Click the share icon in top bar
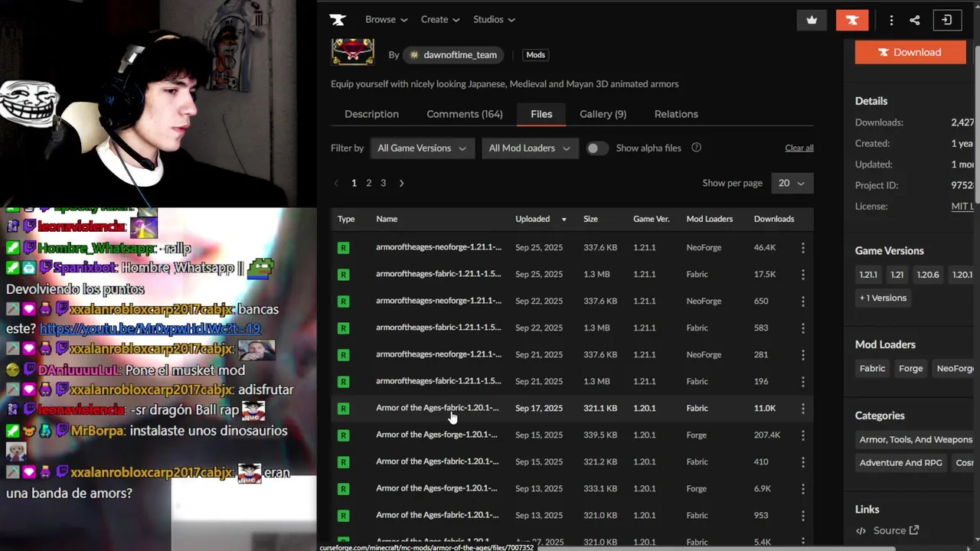This screenshot has height=551, width=980. pos(915,21)
